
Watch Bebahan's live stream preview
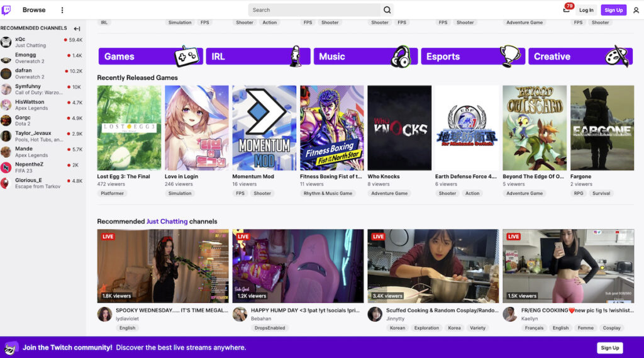pyautogui.click(x=297, y=266)
